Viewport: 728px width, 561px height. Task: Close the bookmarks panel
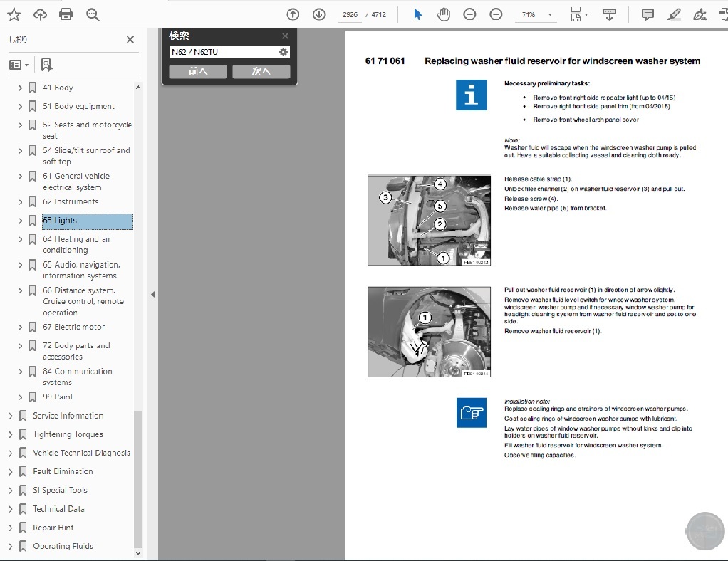130,39
